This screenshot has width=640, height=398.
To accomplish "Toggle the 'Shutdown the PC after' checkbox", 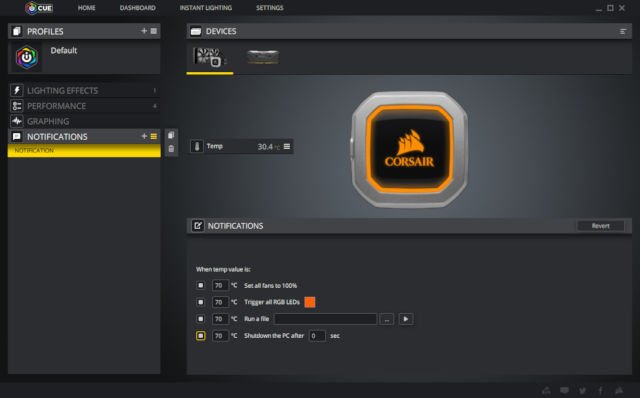I will coord(200,336).
